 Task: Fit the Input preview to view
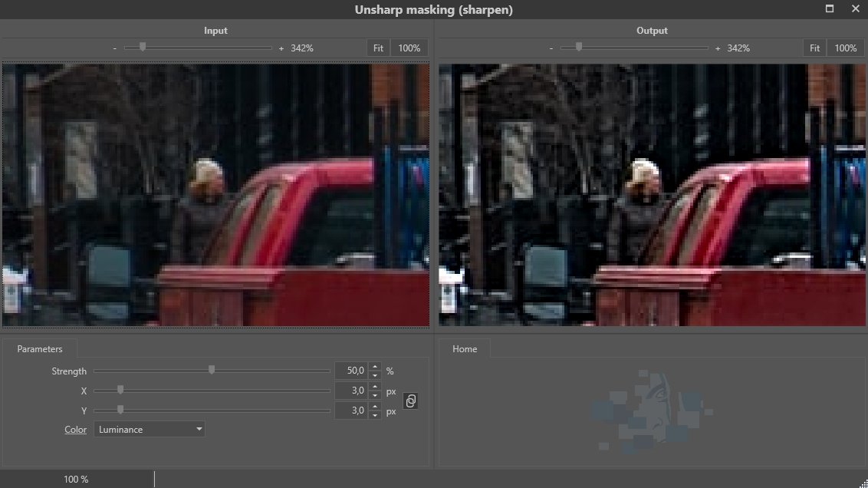pos(378,48)
